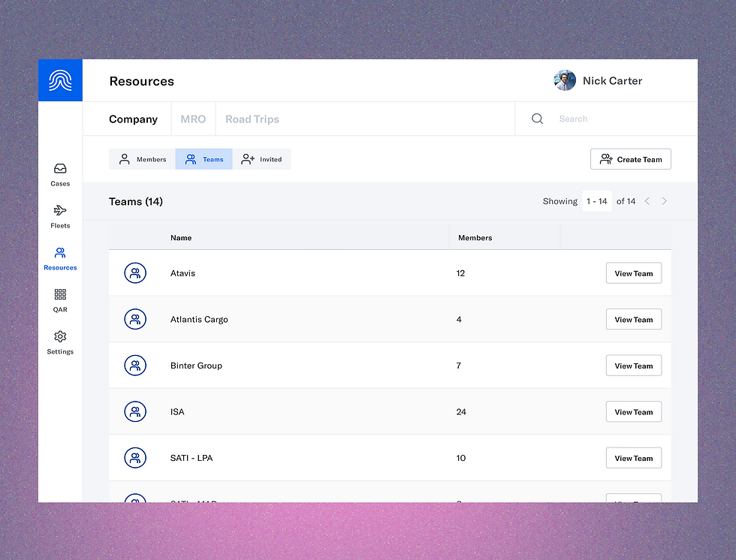Show the Invited members list
This screenshot has width=736, height=560.
click(x=262, y=159)
